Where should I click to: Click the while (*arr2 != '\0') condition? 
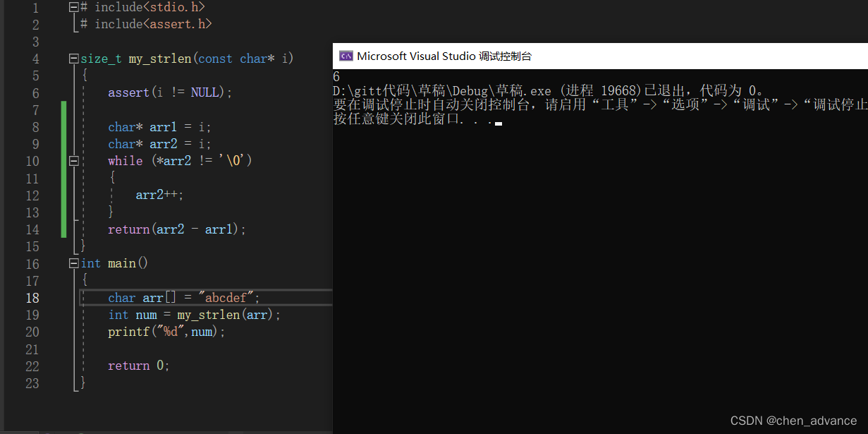180,161
